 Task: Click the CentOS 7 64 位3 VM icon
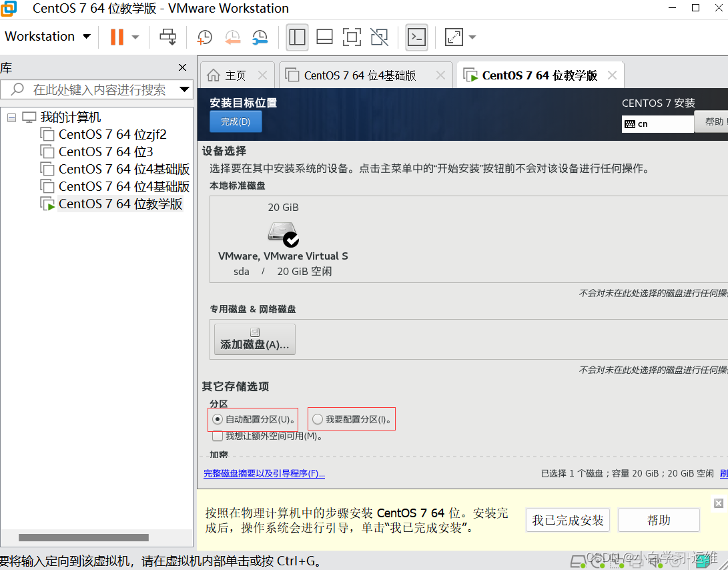(x=47, y=152)
